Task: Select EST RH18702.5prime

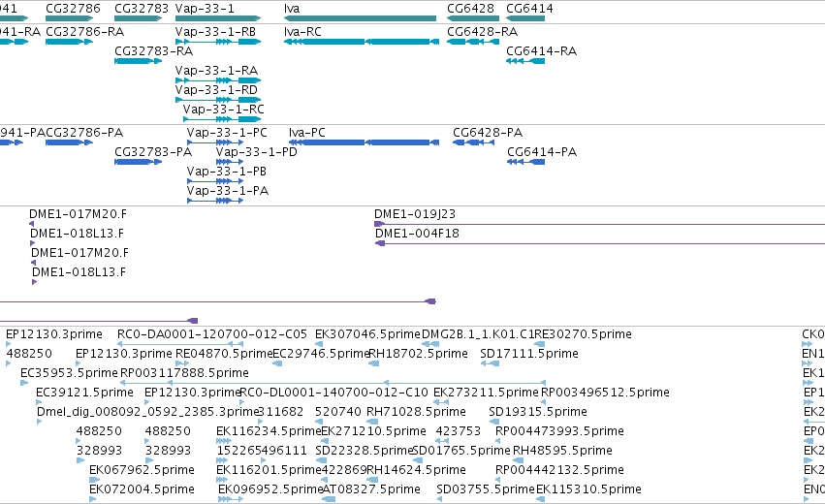Action: click(418, 354)
